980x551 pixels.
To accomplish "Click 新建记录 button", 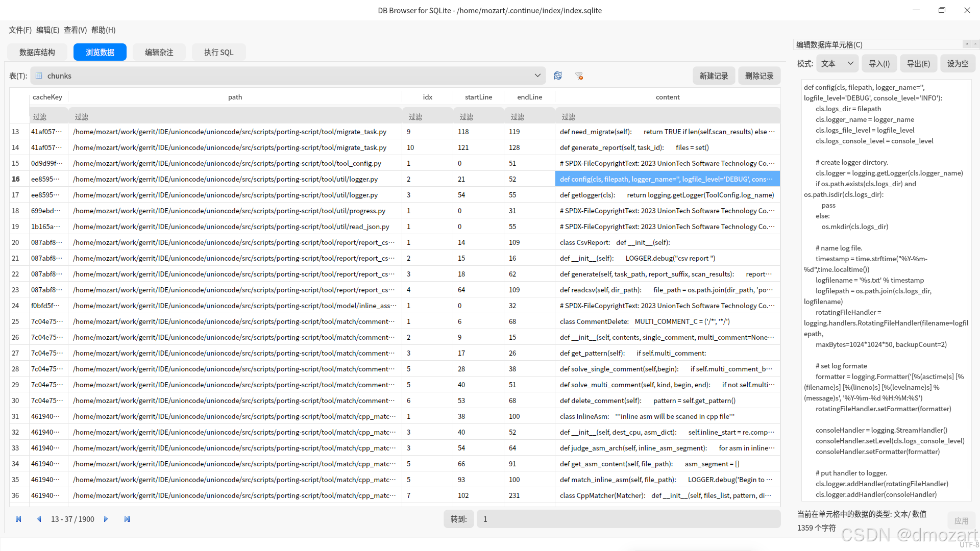I will click(714, 76).
